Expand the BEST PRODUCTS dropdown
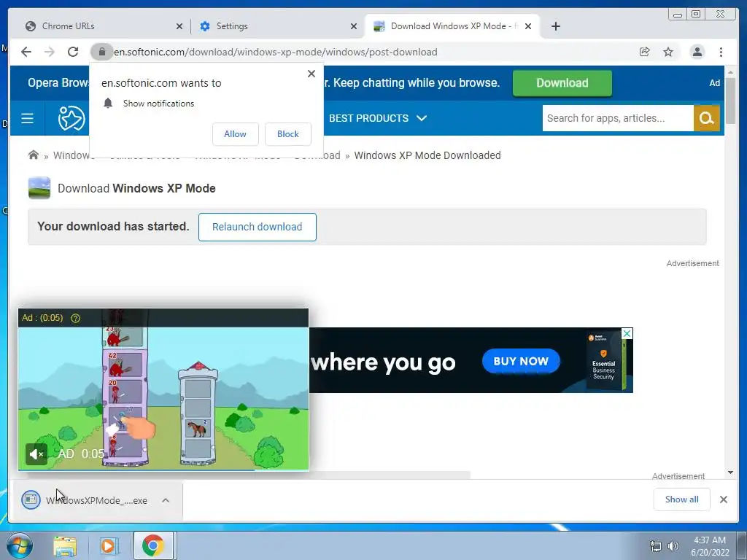This screenshot has height=560, width=747. (x=378, y=118)
